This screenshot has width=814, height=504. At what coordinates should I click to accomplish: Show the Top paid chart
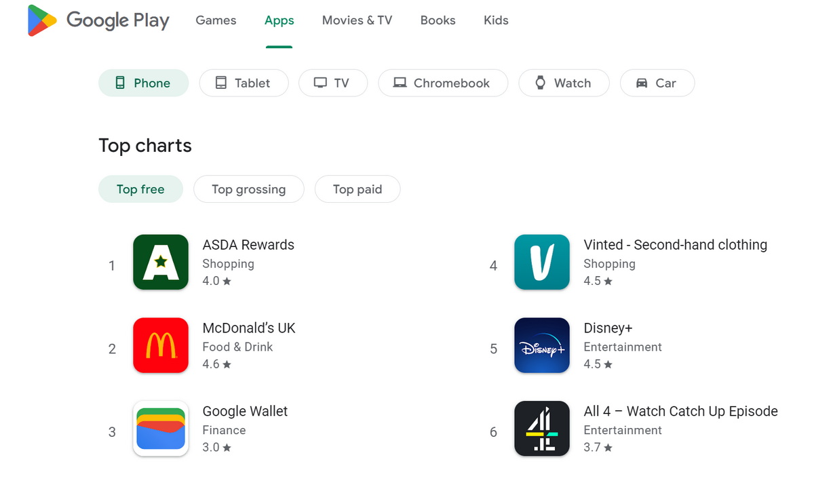coord(357,189)
